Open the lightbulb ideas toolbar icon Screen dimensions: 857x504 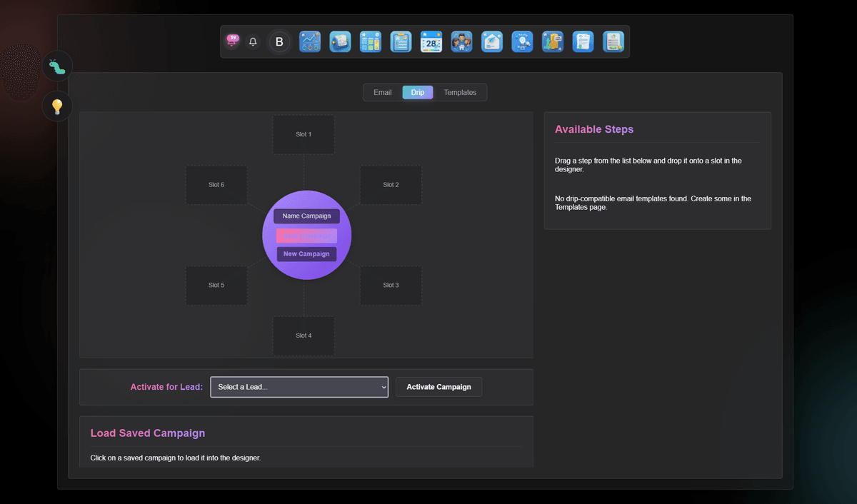[x=522, y=42]
